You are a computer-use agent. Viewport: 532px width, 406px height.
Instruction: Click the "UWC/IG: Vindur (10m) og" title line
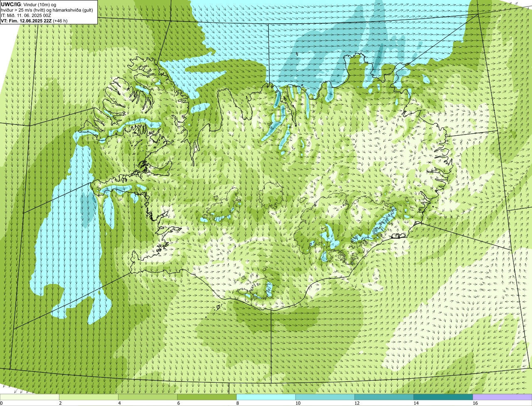pos(28,5)
